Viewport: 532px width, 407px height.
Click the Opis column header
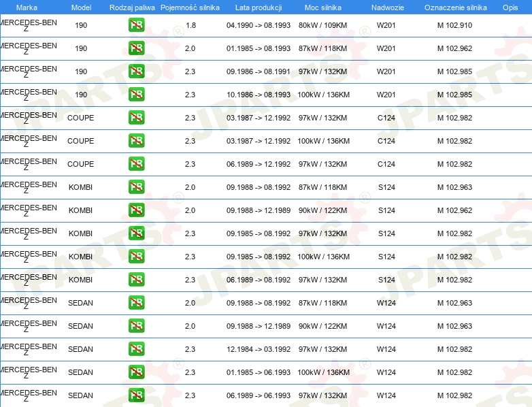point(510,7)
